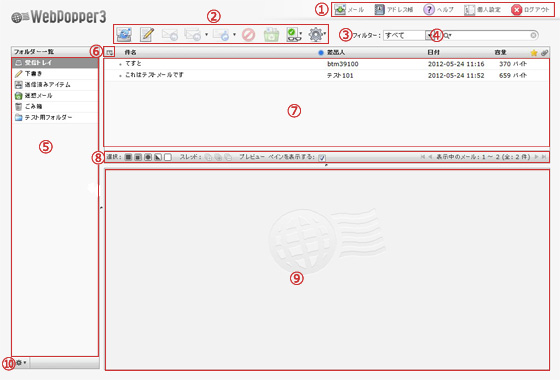Select the Trash (ごみ箱) folder
This screenshot has width=560, height=380.
coord(55,106)
